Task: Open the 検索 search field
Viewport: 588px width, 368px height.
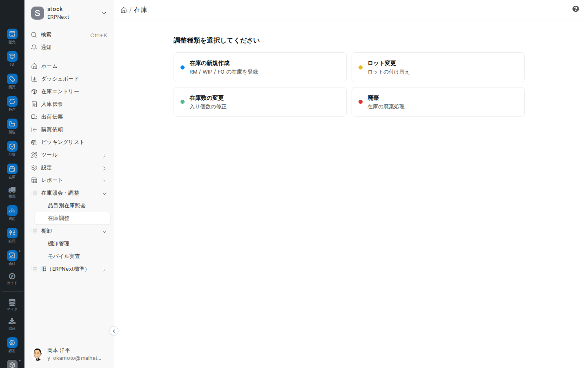Action: coord(69,35)
